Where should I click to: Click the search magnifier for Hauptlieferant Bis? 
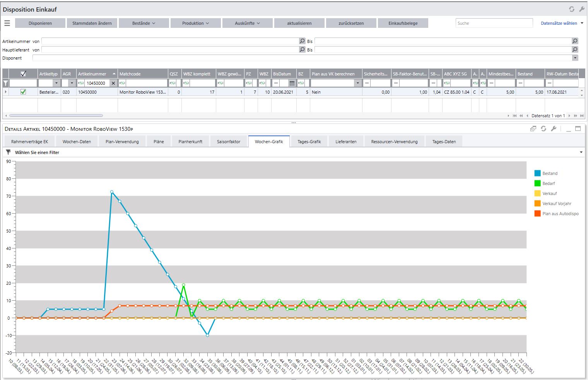575,50
